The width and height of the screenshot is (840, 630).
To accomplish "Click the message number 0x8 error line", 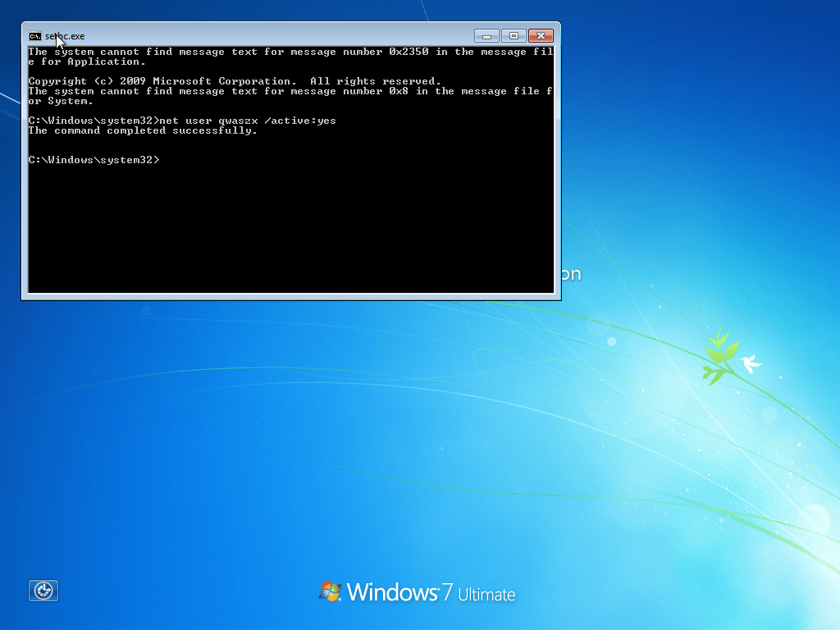I will click(x=291, y=96).
